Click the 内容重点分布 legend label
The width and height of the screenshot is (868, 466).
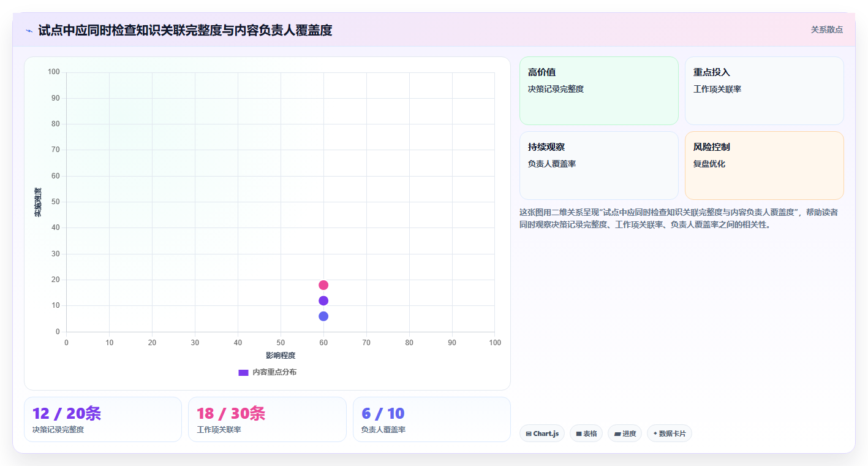274,372
